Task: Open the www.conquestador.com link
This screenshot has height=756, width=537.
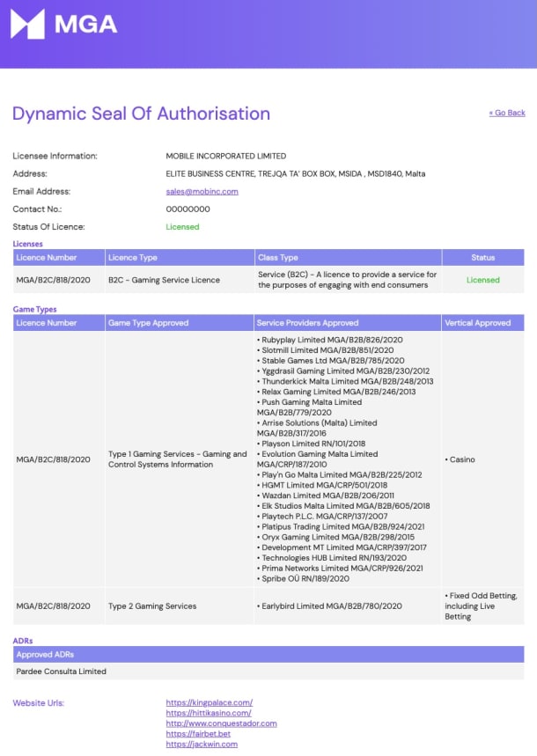Action: tap(221, 723)
